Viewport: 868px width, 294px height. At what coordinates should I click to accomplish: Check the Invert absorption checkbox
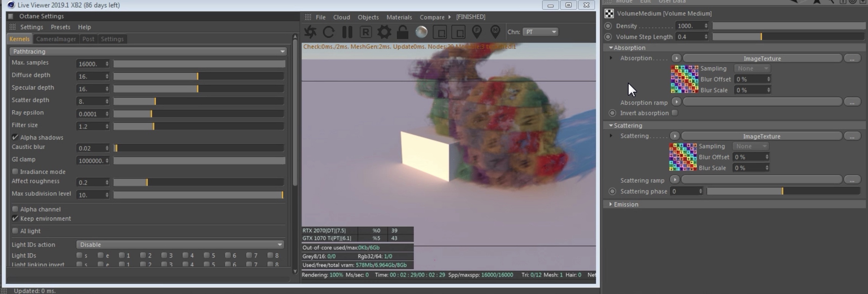coord(675,113)
